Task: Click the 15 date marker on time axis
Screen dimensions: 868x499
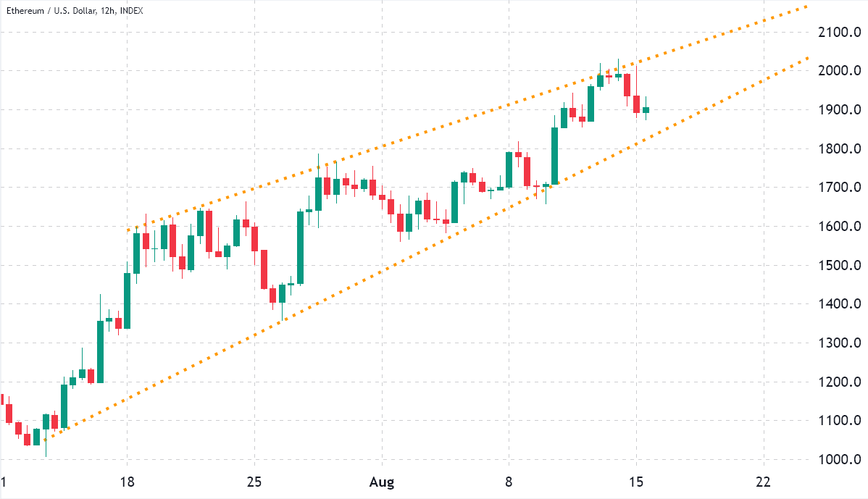Action: pos(636,482)
